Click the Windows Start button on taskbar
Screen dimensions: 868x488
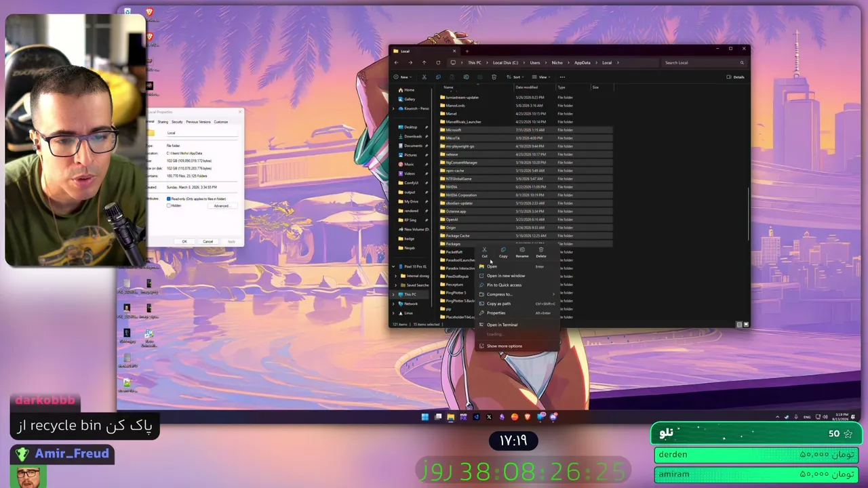pos(425,417)
